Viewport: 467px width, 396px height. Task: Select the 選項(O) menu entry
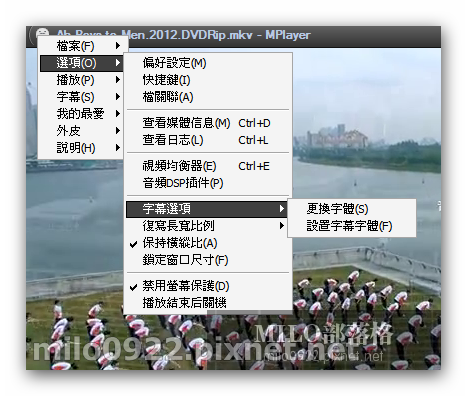pyautogui.click(x=81, y=63)
